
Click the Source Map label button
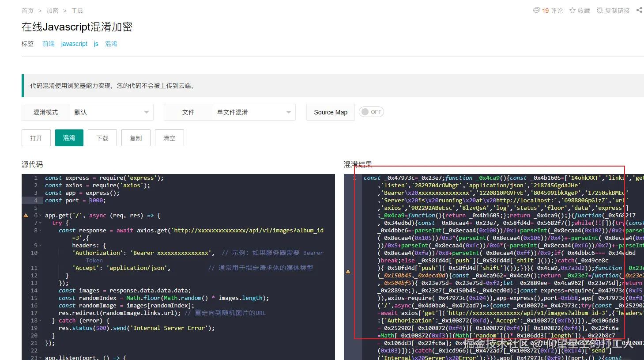click(331, 112)
